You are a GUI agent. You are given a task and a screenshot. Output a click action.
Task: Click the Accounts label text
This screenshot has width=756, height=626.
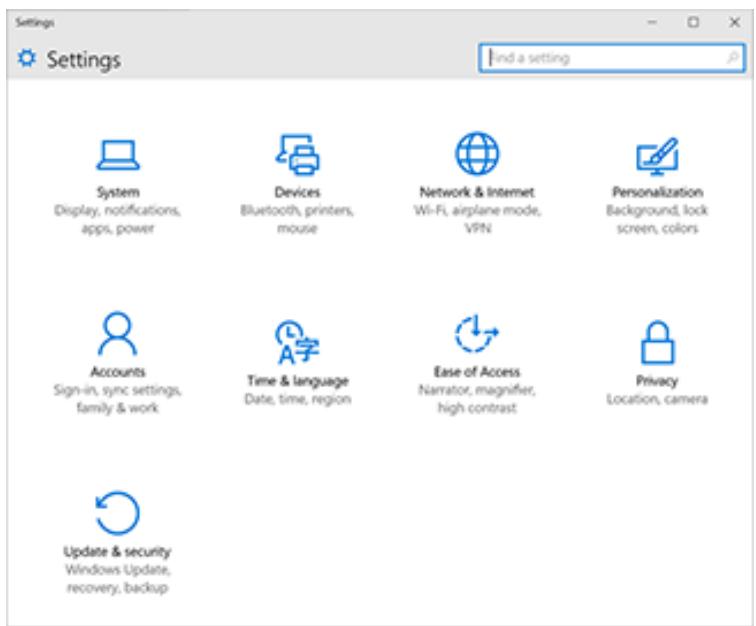tap(118, 372)
